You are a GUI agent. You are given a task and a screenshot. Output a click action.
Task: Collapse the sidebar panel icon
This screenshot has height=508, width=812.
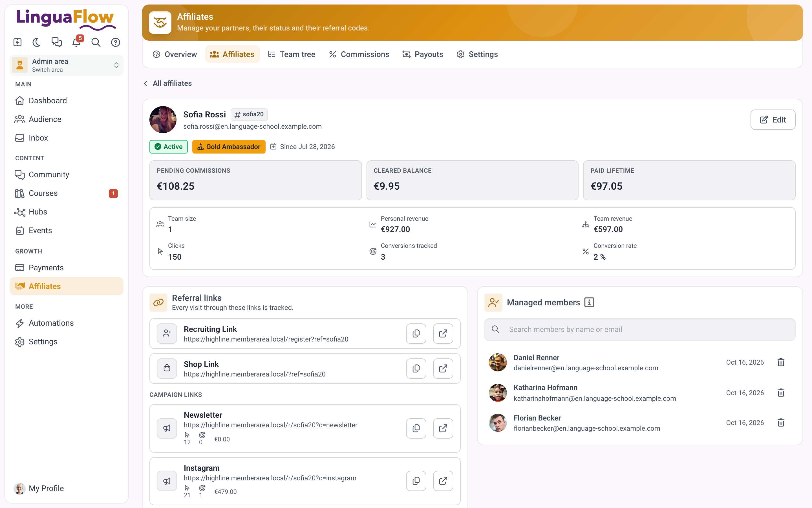coord(17,42)
